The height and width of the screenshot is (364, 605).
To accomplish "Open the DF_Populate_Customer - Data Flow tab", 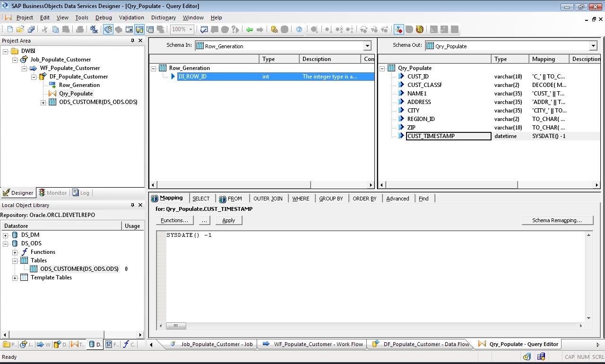I will (x=421, y=344).
